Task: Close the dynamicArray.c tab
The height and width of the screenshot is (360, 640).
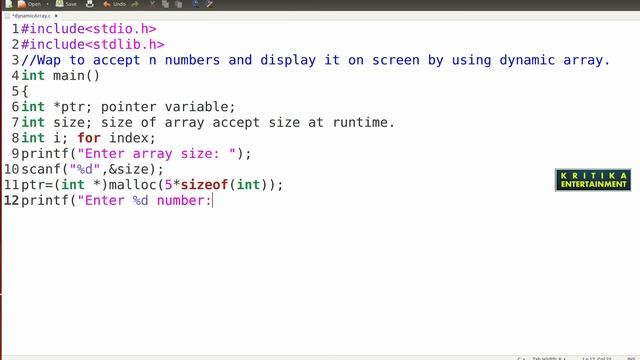Action: click(x=56, y=16)
